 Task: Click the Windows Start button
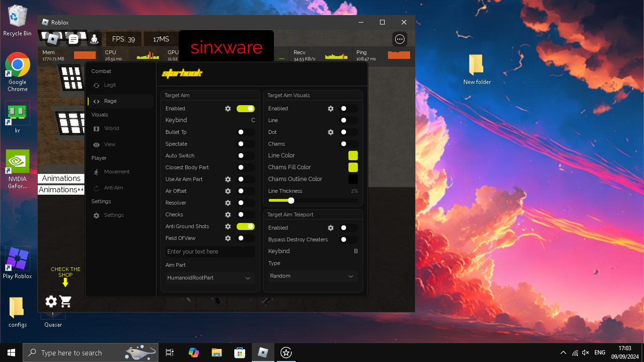point(11,353)
